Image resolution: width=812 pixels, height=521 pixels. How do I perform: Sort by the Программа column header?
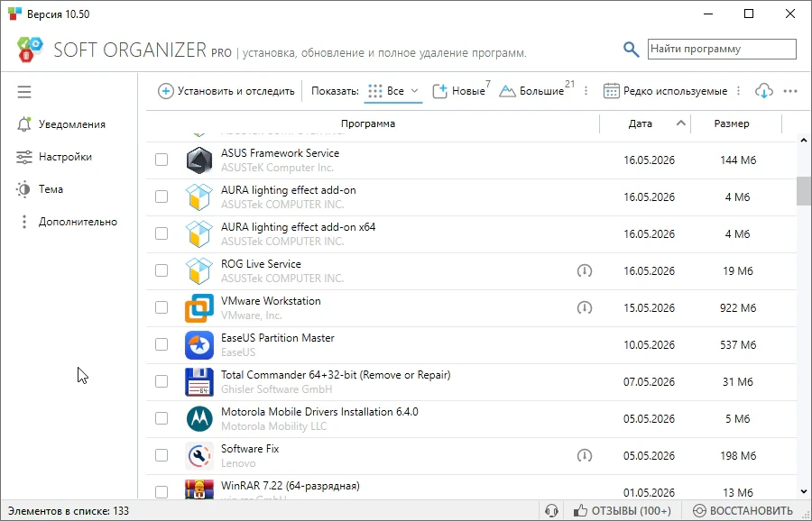tap(368, 123)
